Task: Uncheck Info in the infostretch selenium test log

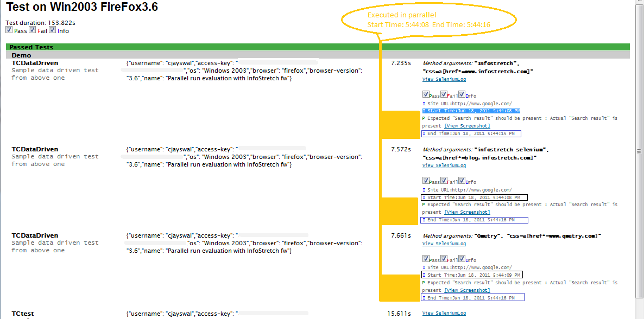Action: point(462,181)
